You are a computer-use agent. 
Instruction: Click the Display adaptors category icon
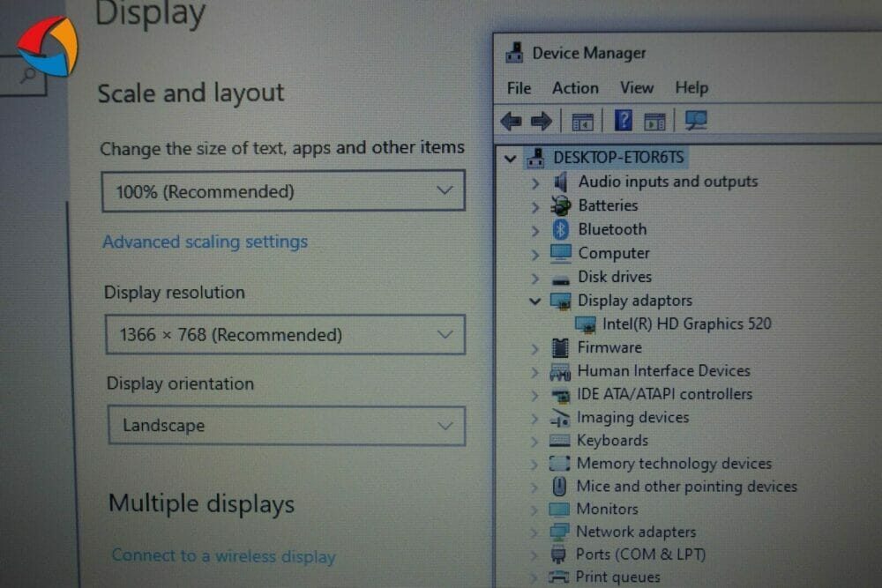[560, 301]
